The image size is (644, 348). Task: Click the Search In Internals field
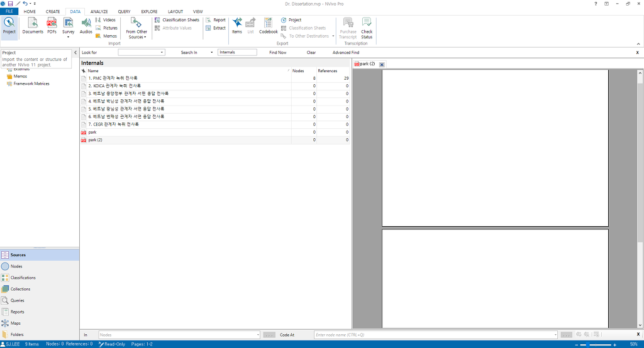tap(237, 53)
